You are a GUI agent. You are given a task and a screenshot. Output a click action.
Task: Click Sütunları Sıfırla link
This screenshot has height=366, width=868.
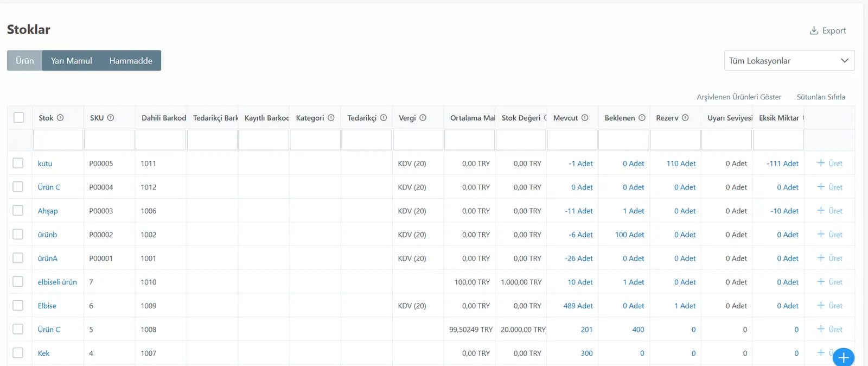click(821, 97)
